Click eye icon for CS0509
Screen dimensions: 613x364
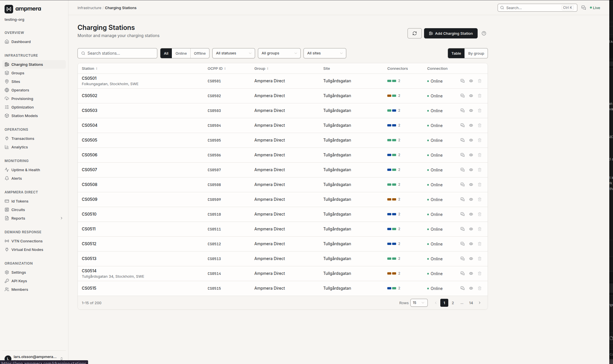(471, 199)
